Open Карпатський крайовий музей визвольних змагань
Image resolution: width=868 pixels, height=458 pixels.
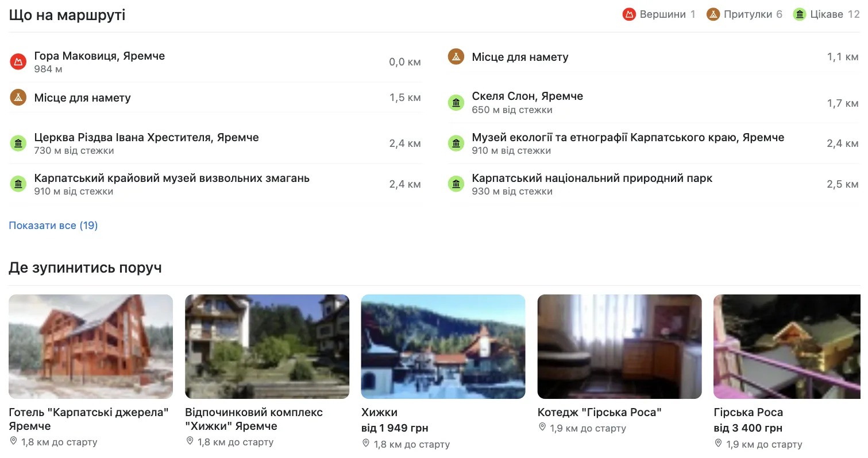(172, 178)
